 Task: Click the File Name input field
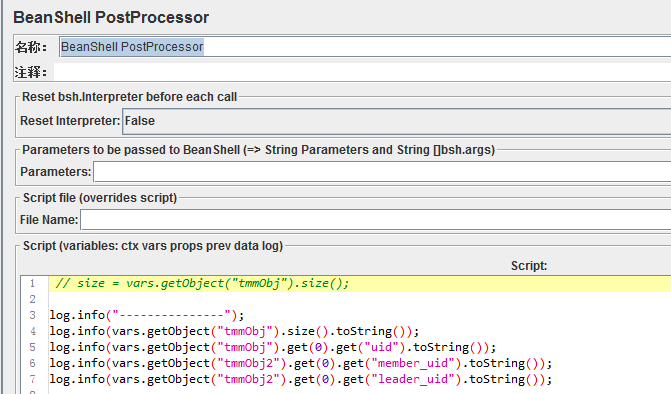[375, 219]
